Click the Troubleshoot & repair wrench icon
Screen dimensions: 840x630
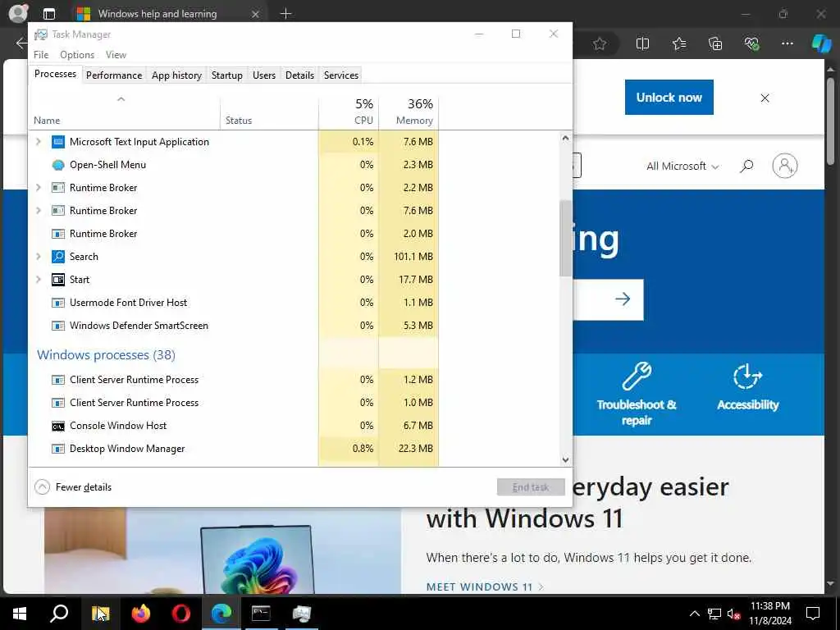point(637,376)
